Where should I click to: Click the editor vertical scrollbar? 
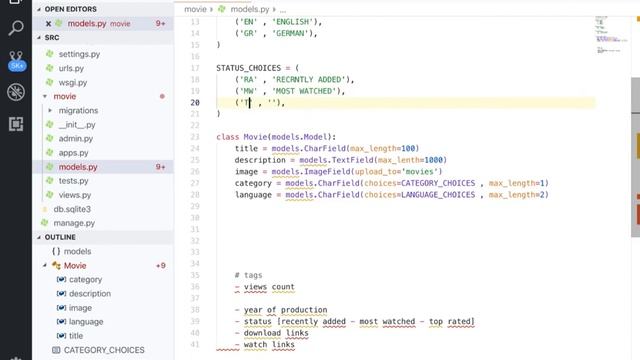coord(636,157)
